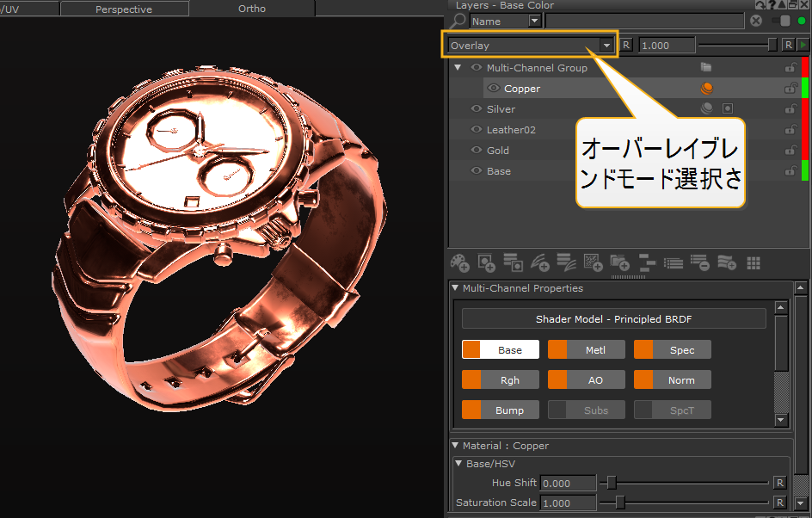The image size is (812, 518).
Task: Click the add paint layer icon
Action: (x=460, y=262)
